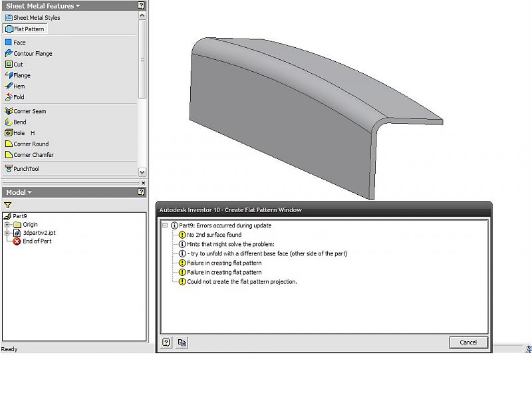Click the feature panel scrollbar thumb
This screenshot has width=532, height=399.
142,59
